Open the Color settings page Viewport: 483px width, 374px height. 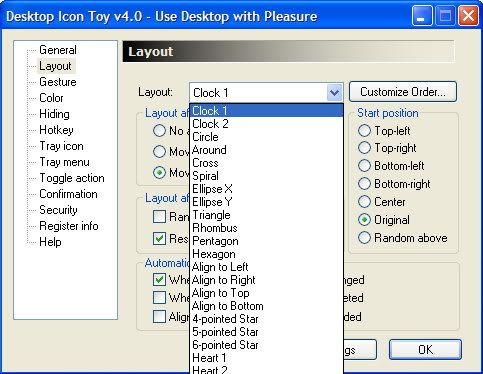point(51,98)
